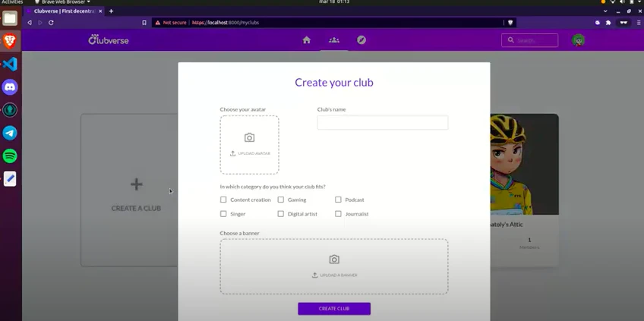
Task: Click the club title ending in Attic
Action: 507,225
